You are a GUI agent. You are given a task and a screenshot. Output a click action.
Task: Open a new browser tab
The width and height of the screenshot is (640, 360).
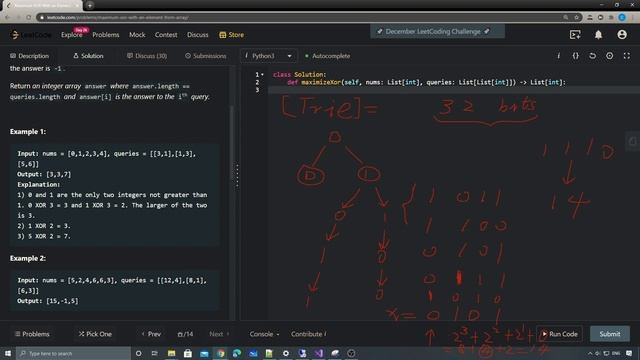click(90, 5)
